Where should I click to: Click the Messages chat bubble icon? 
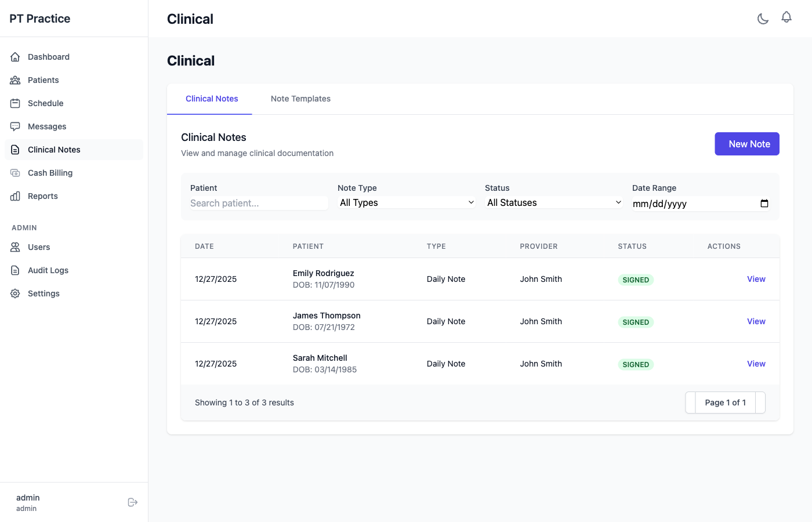point(15,126)
